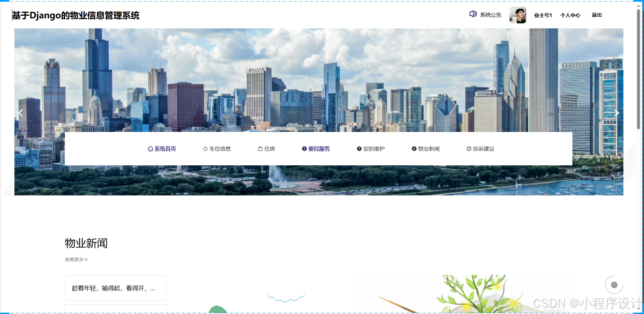Viewport: 644px width, 314px height.
Task: Click the user avatar photo
Action: click(x=518, y=15)
